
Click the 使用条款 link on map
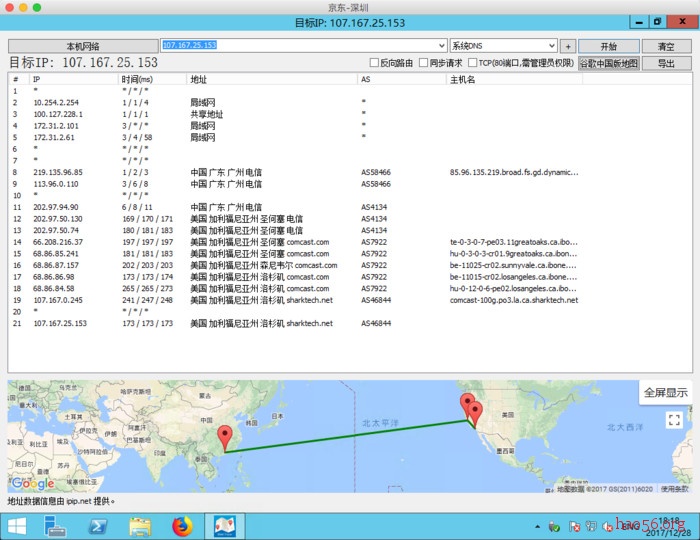click(x=675, y=489)
